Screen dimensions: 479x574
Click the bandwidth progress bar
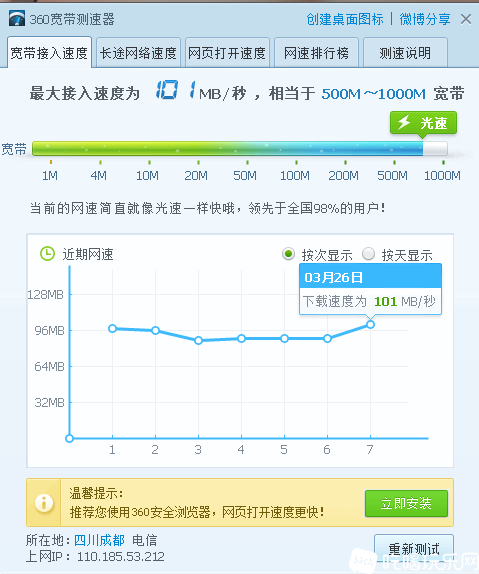pyautogui.click(x=240, y=149)
